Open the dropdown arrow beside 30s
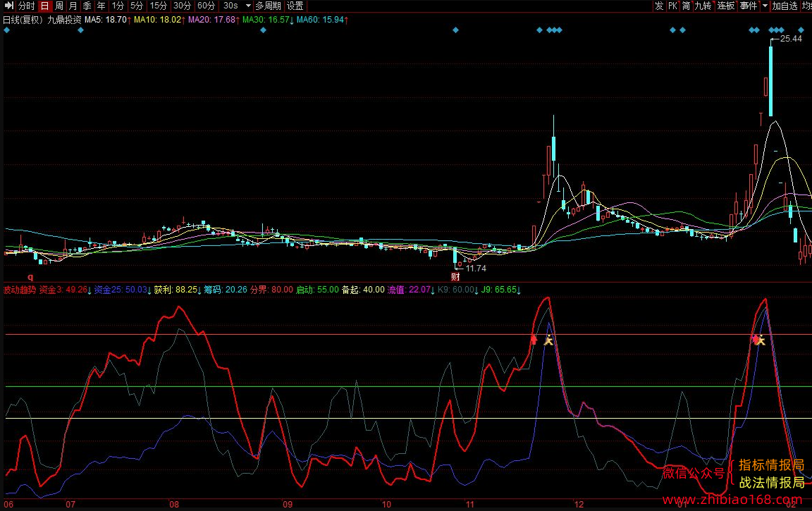Image resolution: width=812 pixels, height=511 pixels. 248,6
